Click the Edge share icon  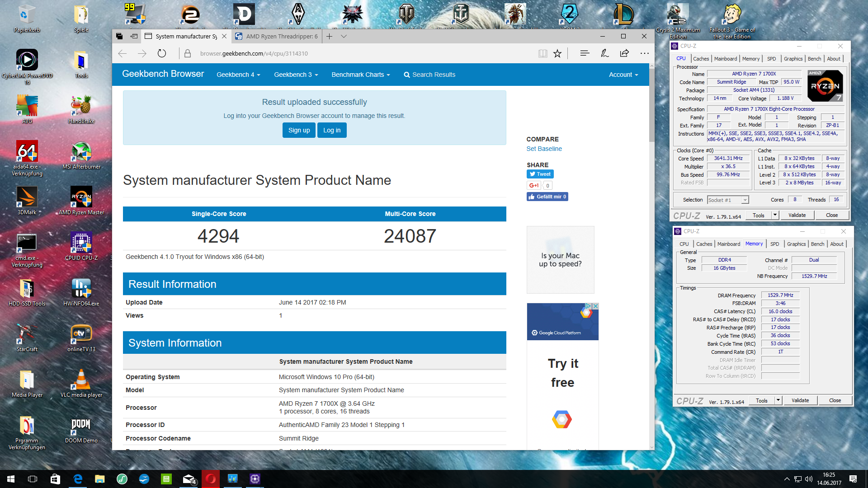pyautogui.click(x=624, y=53)
